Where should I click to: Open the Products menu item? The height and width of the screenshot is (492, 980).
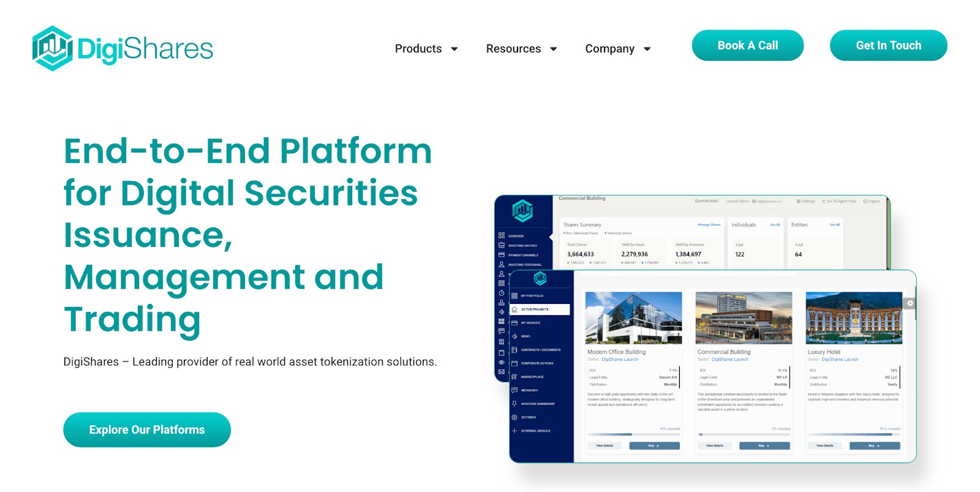click(418, 48)
